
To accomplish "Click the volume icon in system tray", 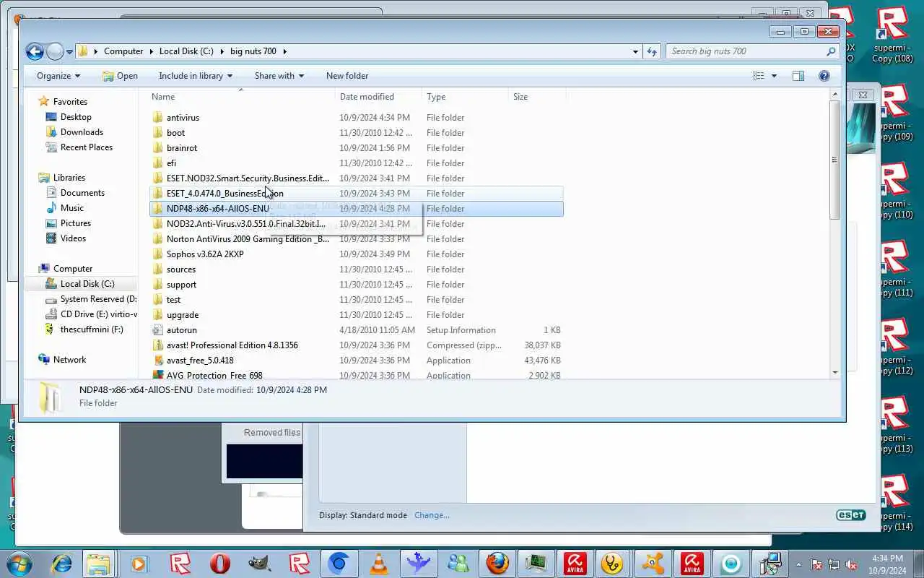I will pyautogui.click(x=853, y=564).
